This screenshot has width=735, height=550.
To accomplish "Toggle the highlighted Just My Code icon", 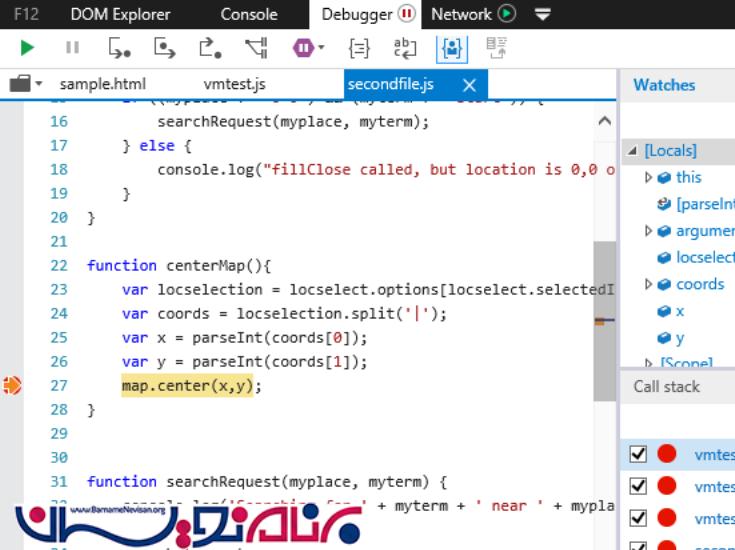I will pos(450,47).
